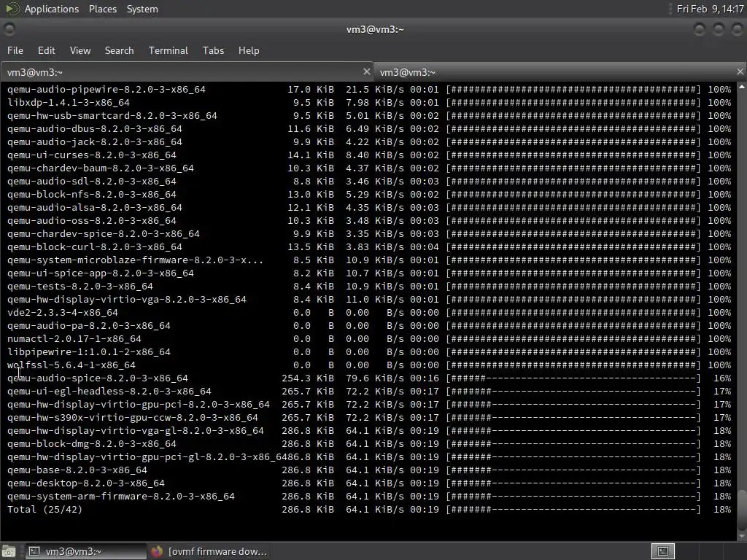Click the qemu-block-curl package name
This screenshot has height=560, width=747.
94,246
